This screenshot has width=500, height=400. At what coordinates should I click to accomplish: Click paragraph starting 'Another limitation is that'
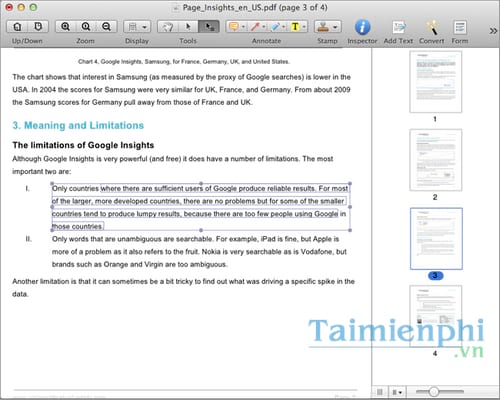coord(183,287)
